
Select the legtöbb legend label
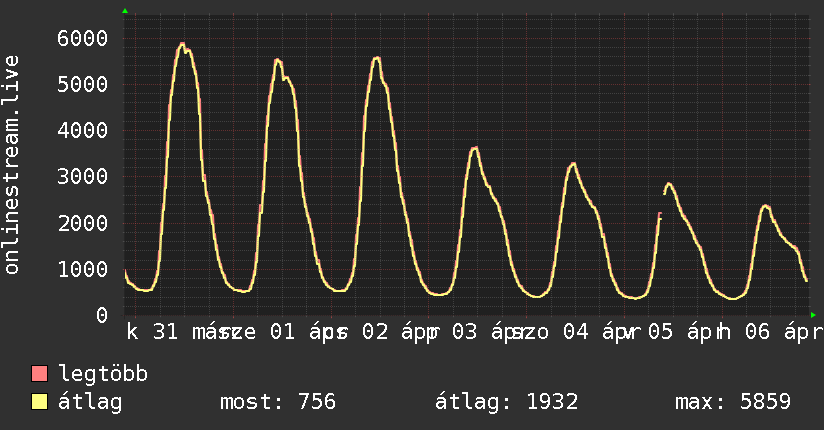[x=103, y=374]
